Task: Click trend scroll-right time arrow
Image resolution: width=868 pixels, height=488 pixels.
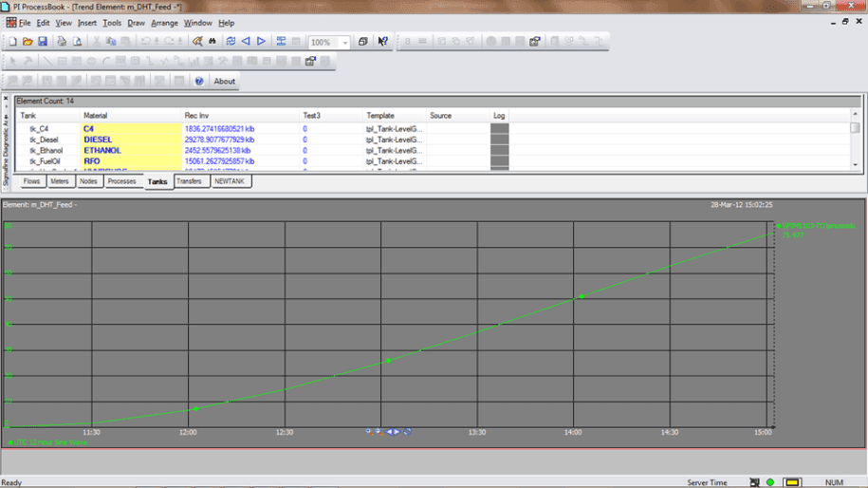Action: click(x=397, y=431)
